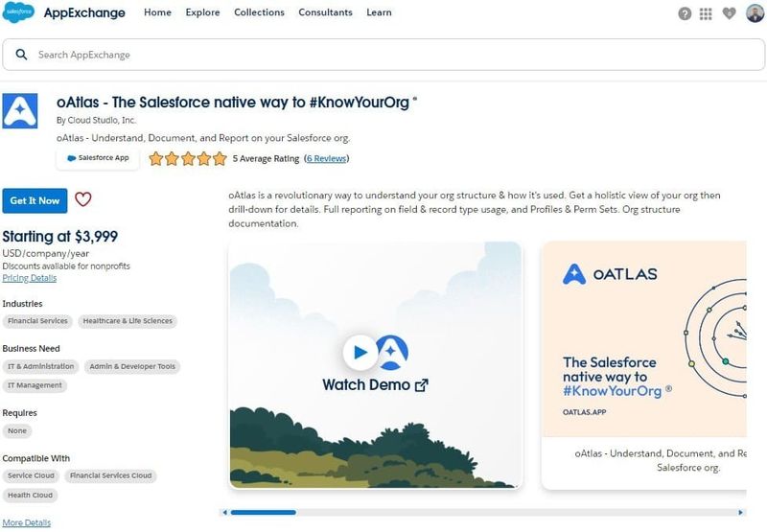The image size is (767, 532).
Task: Select the Financial Services industry tag
Action: coord(37,321)
